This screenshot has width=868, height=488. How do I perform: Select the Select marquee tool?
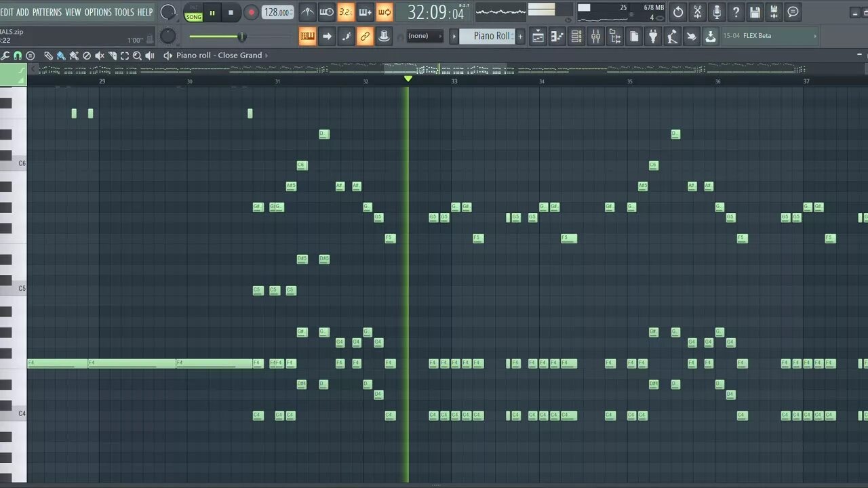tap(125, 56)
